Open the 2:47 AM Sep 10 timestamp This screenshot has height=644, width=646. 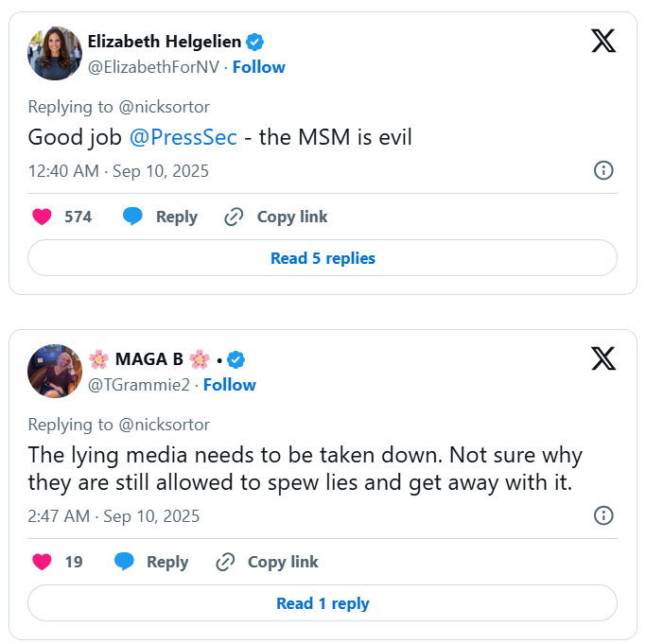point(113,516)
